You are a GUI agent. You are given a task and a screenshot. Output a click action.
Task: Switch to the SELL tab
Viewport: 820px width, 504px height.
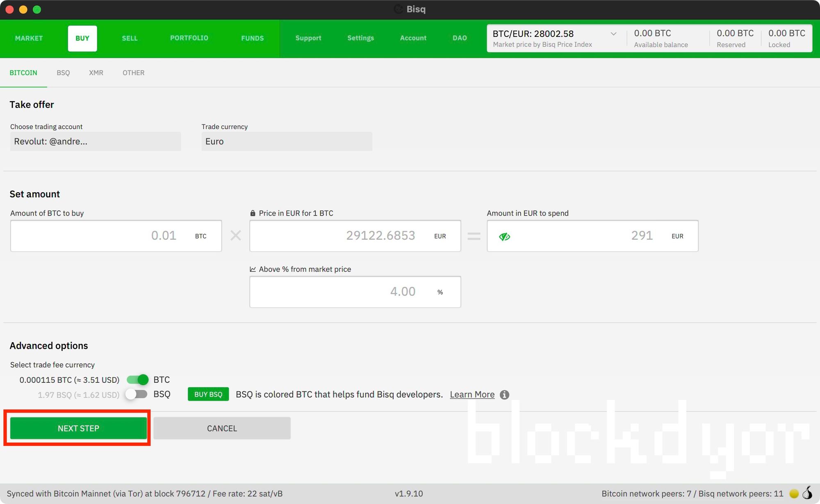coord(130,38)
